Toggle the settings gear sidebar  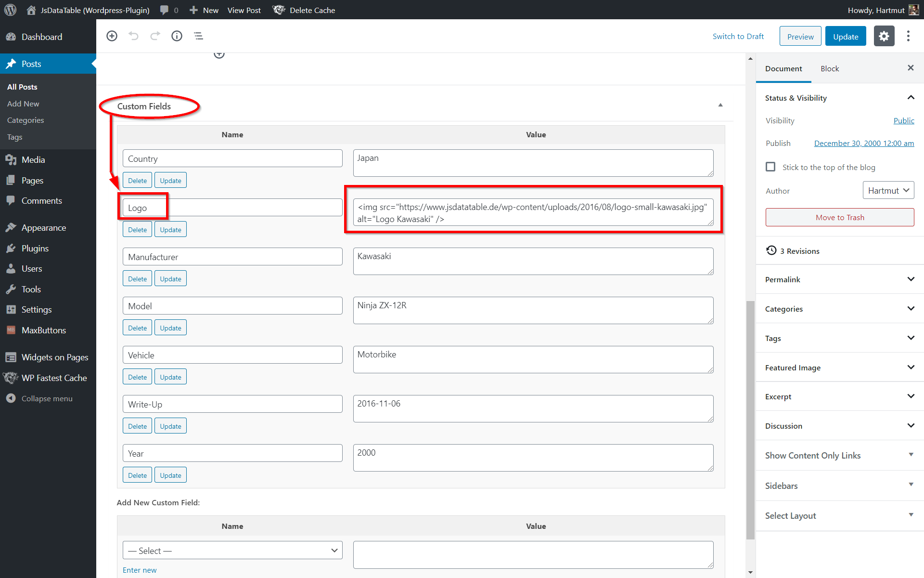point(884,36)
